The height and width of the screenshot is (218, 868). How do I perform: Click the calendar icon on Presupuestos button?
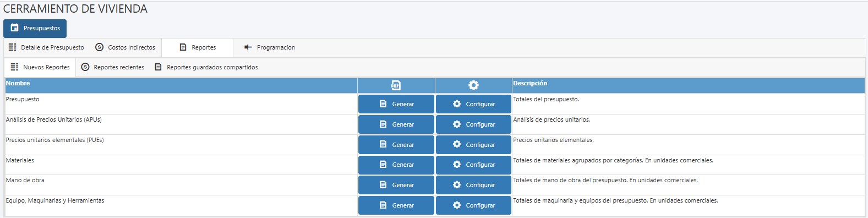pyautogui.click(x=15, y=28)
